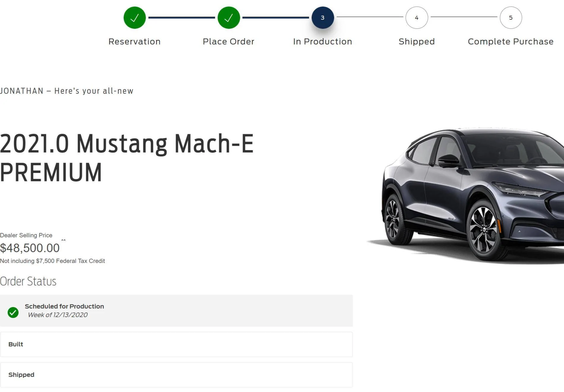564x392 pixels.
Task: Click the In Production step label
Action: pyautogui.click(x=323, y=42)
